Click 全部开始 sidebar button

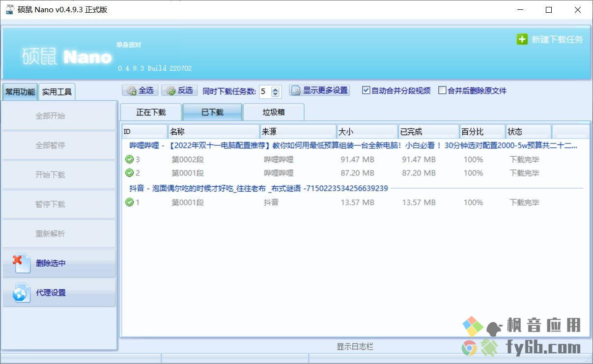[x=59, y=116]
